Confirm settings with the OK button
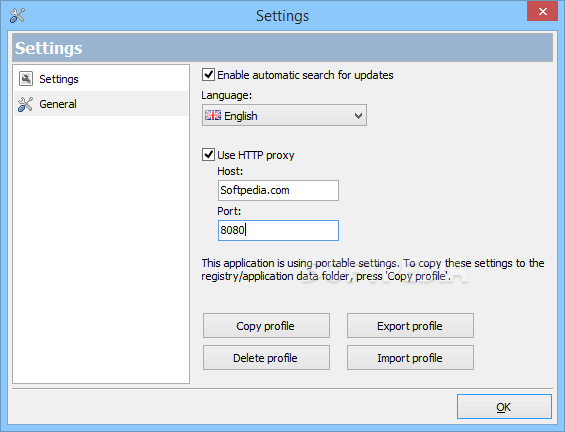This screenshot has width=565, height=432. coord(504,407)
